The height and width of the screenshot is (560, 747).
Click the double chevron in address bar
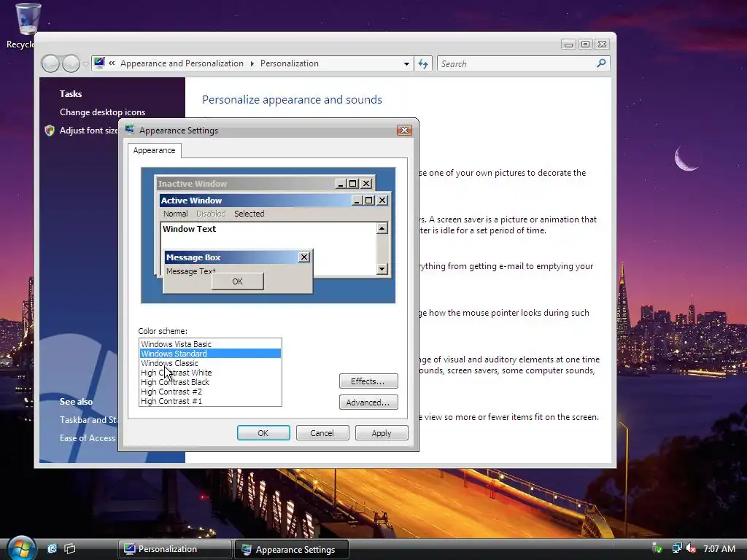coord(112,63)
